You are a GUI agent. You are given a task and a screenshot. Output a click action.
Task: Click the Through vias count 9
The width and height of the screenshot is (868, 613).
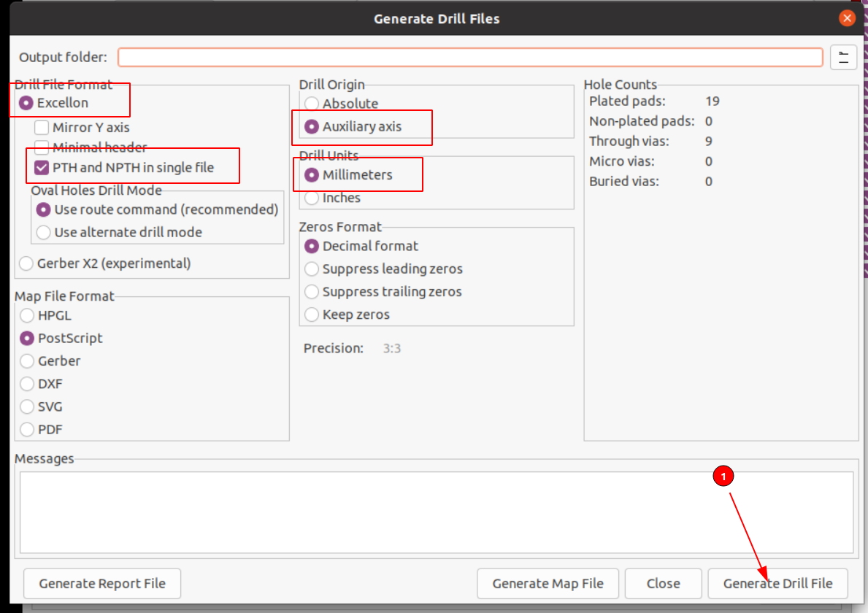(709, 141)
